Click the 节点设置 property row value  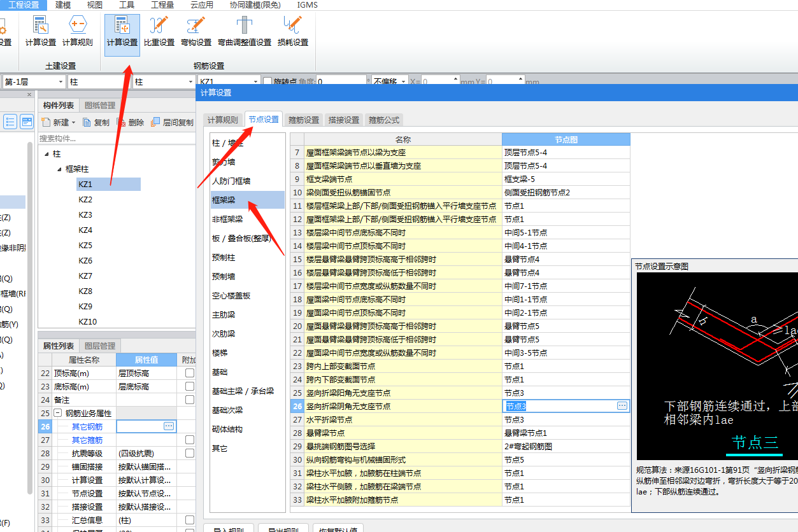[x=146, y=493]
